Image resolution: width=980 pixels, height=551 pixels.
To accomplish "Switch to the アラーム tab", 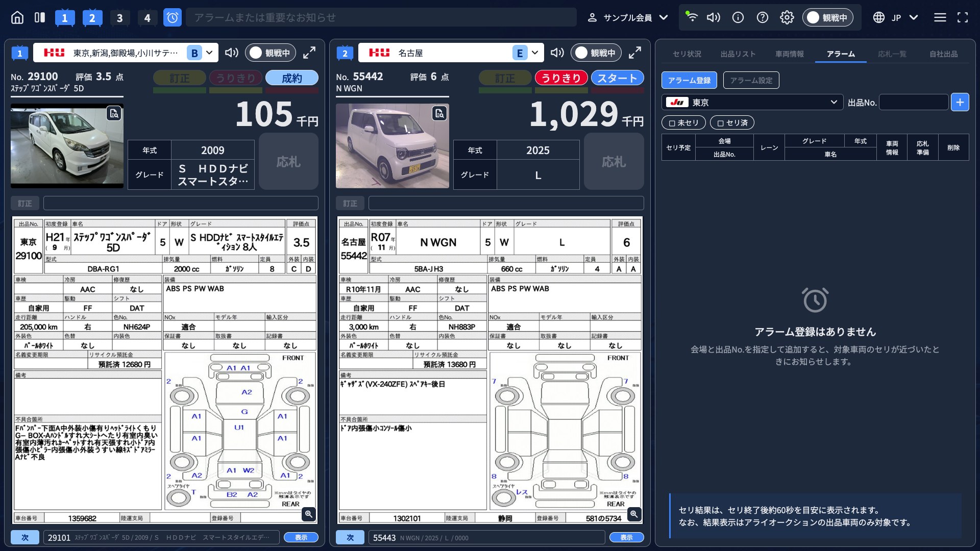I will (841, 54).
